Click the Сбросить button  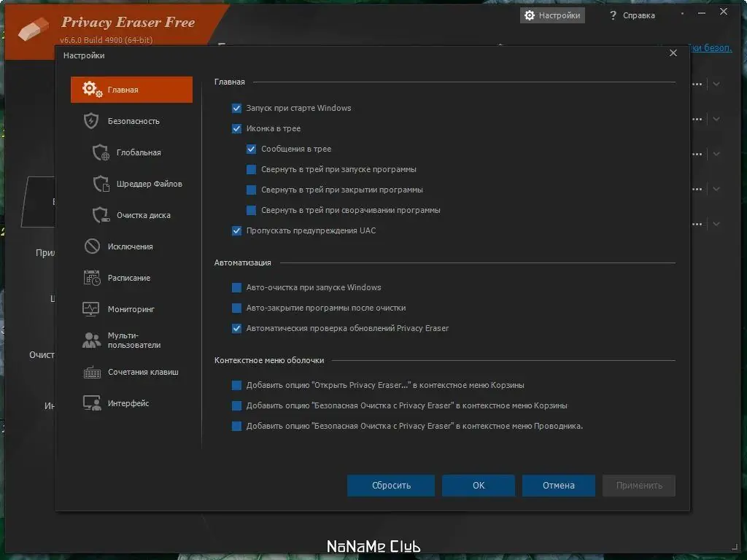tap(391, 485)
